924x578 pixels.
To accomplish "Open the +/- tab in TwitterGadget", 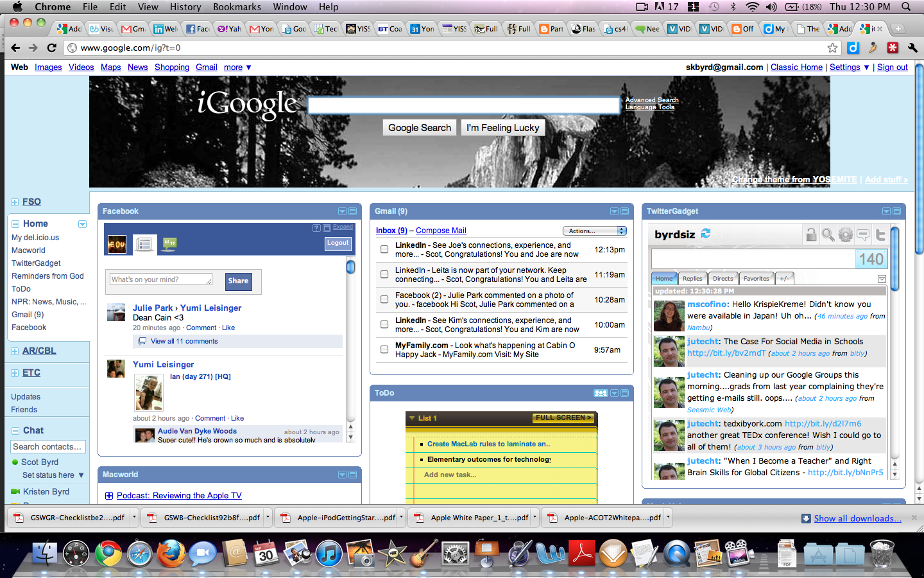I will point(785,278).
